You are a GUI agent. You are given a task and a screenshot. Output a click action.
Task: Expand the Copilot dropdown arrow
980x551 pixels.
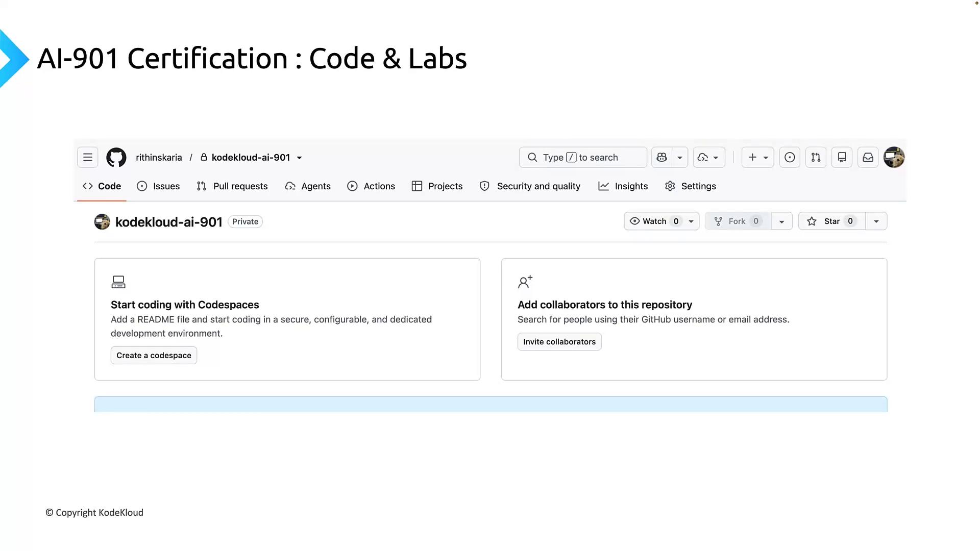(x=680, y=157)
